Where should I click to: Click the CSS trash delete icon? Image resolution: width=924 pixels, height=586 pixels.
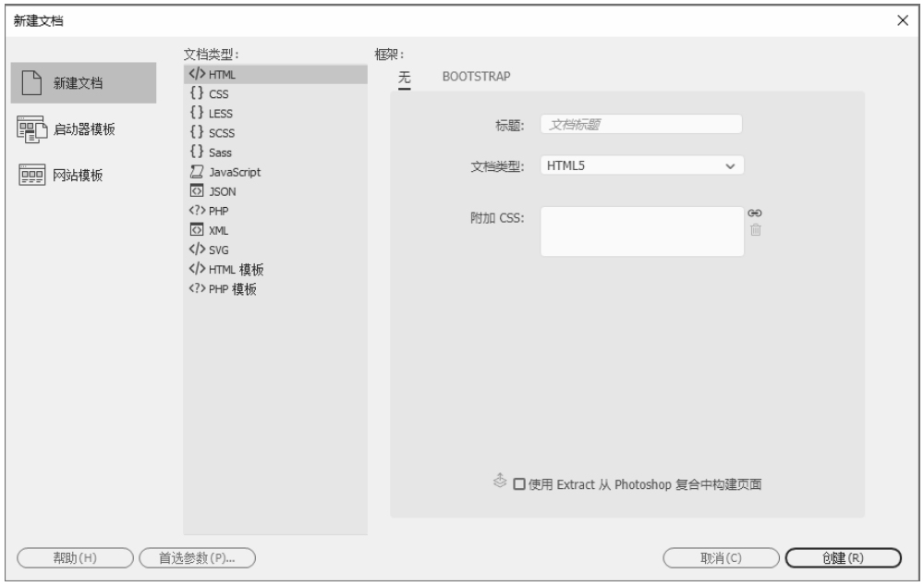(x=756, y=230)
